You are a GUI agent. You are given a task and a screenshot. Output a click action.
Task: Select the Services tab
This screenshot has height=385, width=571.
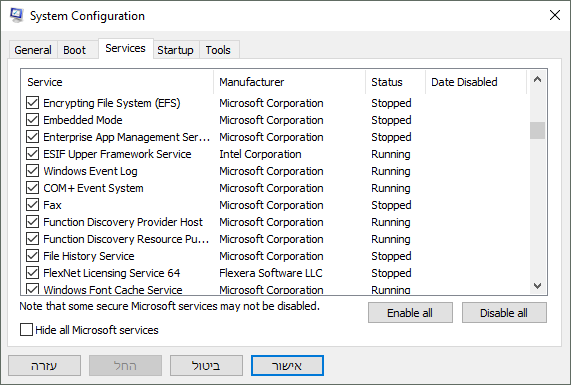tap(125, 48)
